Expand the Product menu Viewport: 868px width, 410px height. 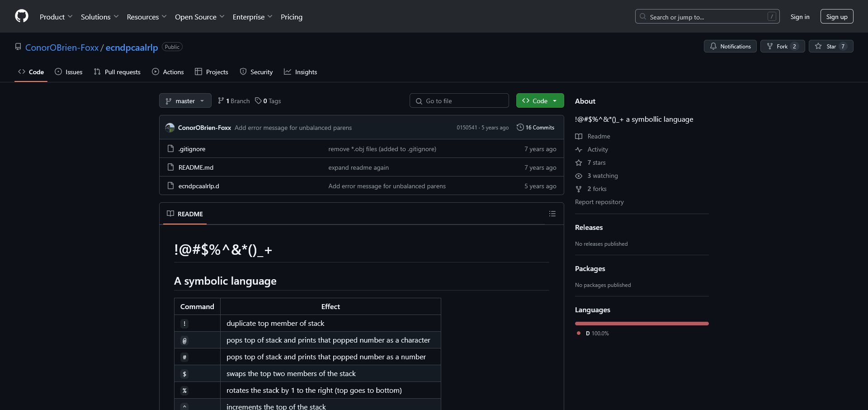pyautogui.click(x=56, y=17)
